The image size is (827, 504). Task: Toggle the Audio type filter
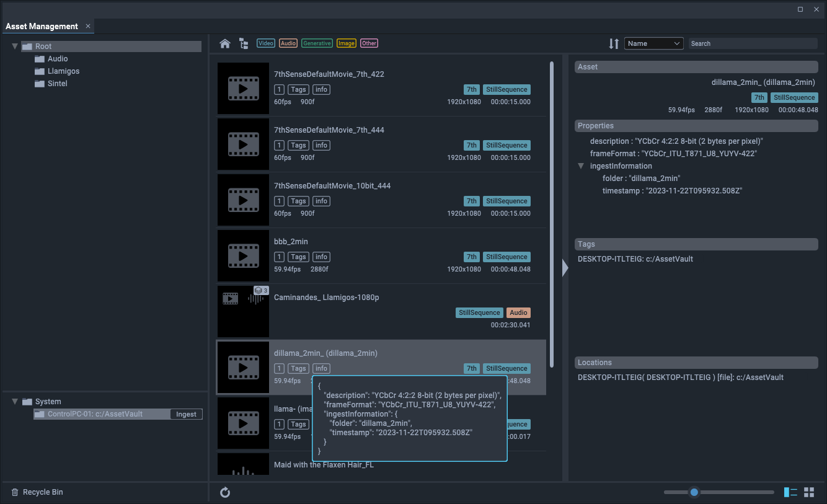(288, 43)
